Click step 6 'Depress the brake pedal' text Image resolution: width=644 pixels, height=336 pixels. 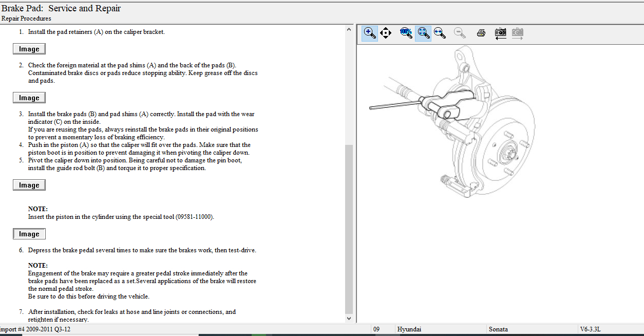142,250
